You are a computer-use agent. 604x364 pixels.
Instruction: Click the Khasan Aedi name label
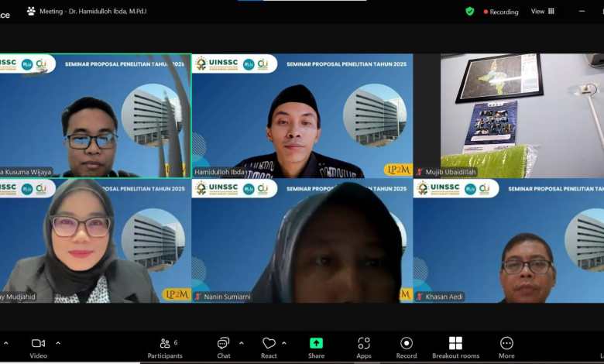[444, 297]
